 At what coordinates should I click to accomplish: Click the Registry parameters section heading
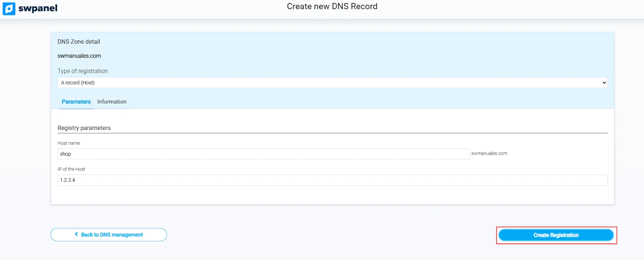(84, 128)
